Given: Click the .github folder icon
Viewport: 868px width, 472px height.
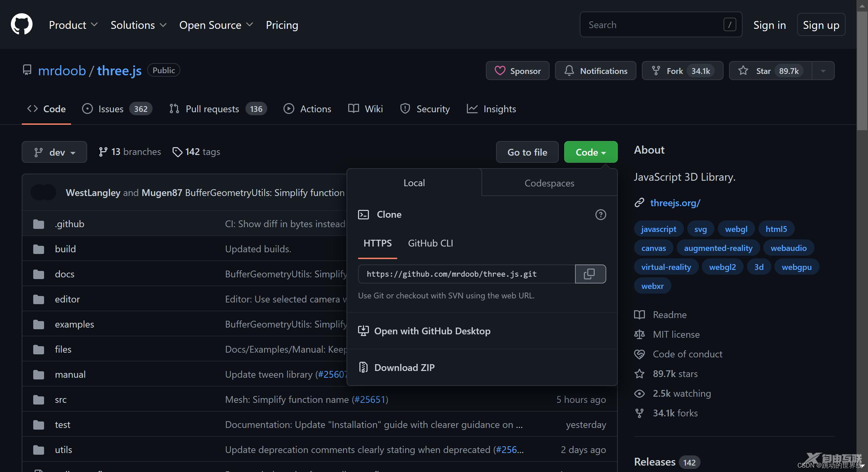Looking at the screenshot, I should click(x=39, y=224).
